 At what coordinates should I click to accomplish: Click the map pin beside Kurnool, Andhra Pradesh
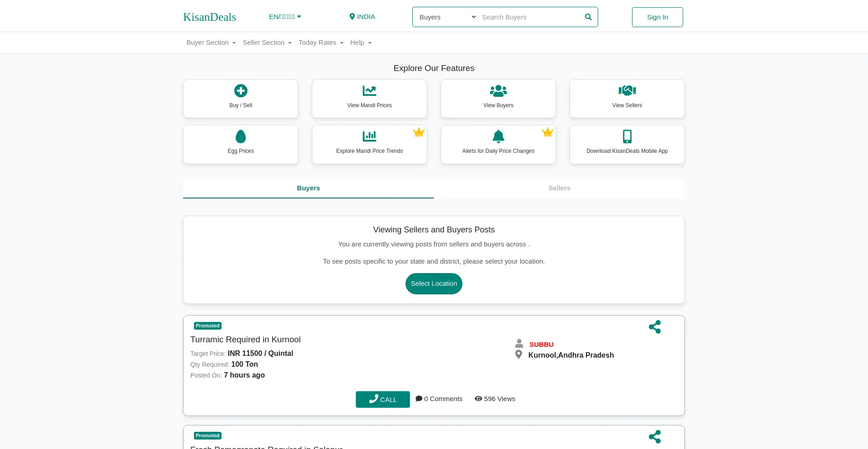[519, 355]
